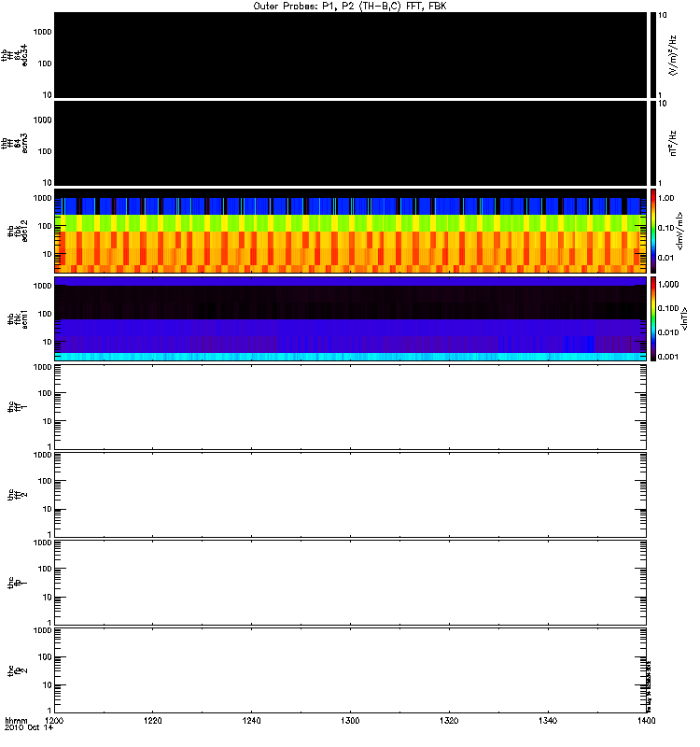Click the rainbow <|mV/m|> color bar

click(653, 231)
